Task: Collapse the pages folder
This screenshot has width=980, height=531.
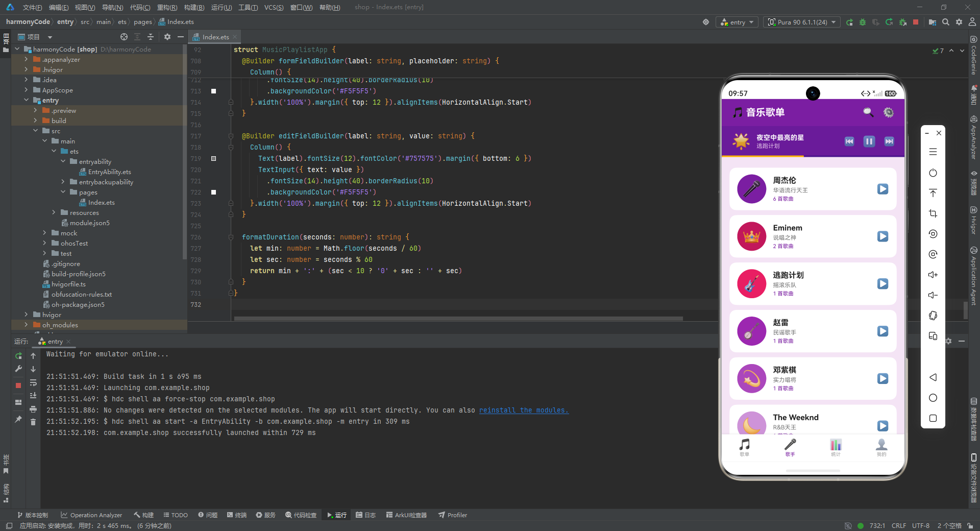Action: click(x=63, y=192)
